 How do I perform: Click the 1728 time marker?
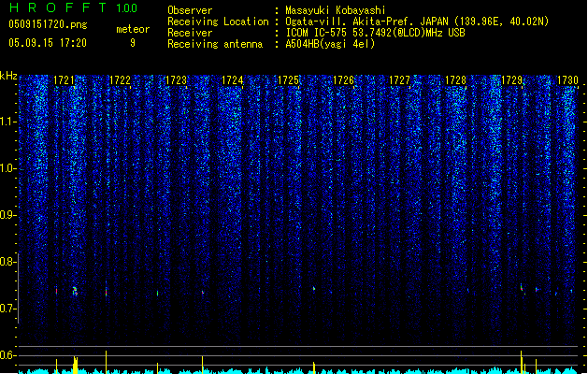point(455,80)
